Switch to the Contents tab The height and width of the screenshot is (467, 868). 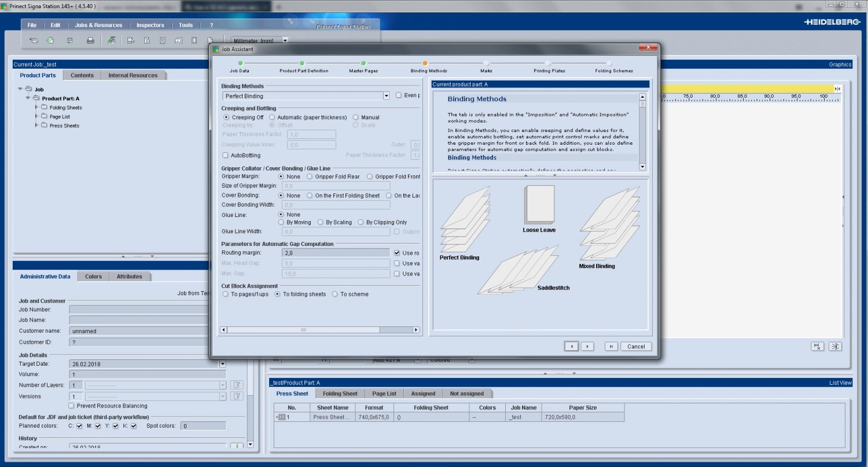[x=82, y=75]
